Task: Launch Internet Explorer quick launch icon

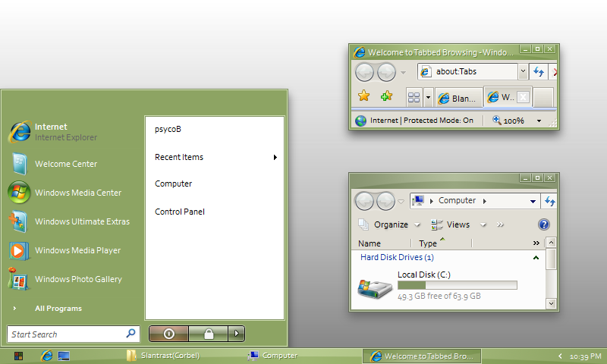Action: [47, 356]
